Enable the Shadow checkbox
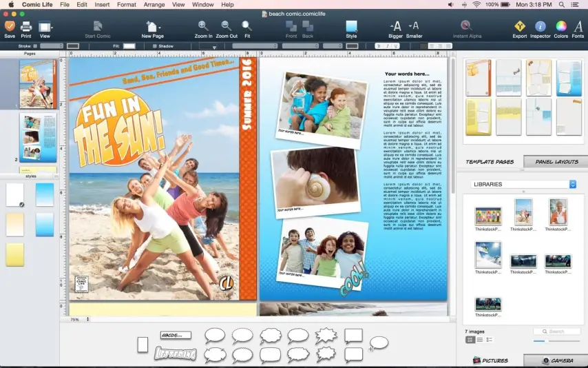The height and width of the screenshot is (368, 588). pos(155,46)
